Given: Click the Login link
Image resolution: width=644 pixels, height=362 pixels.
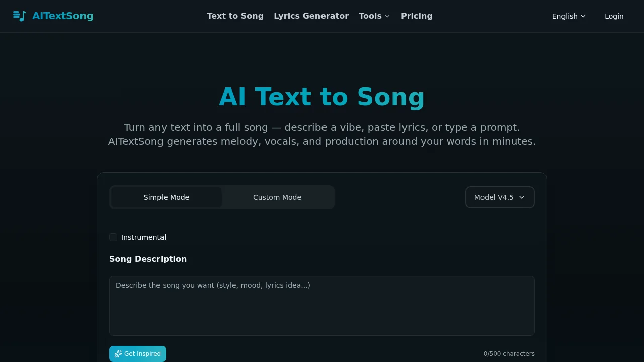Looking at the screenshot, I should (x=614, y=16).
